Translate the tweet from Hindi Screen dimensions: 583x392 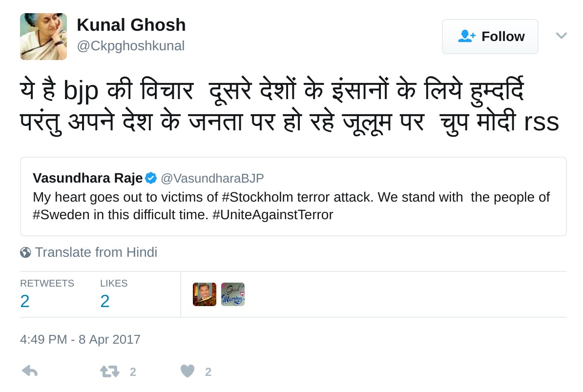coord(96,252)
